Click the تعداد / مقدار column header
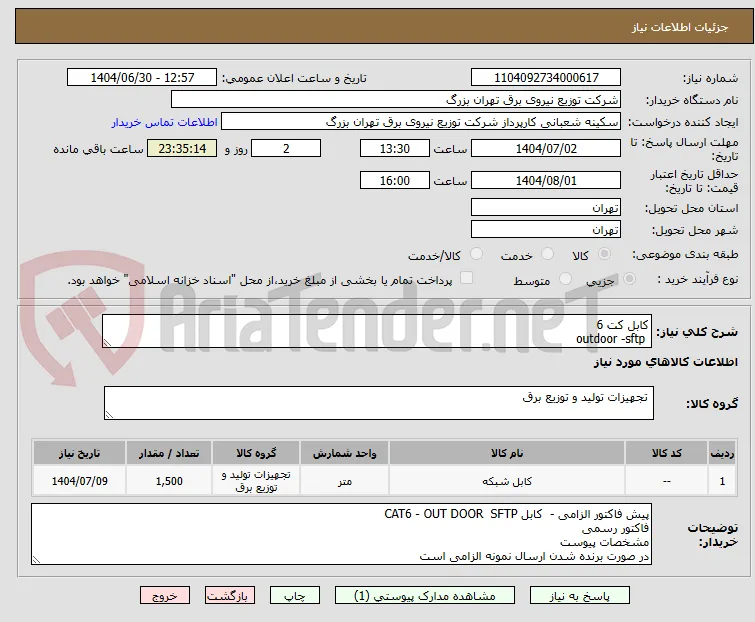 point(169,453)
